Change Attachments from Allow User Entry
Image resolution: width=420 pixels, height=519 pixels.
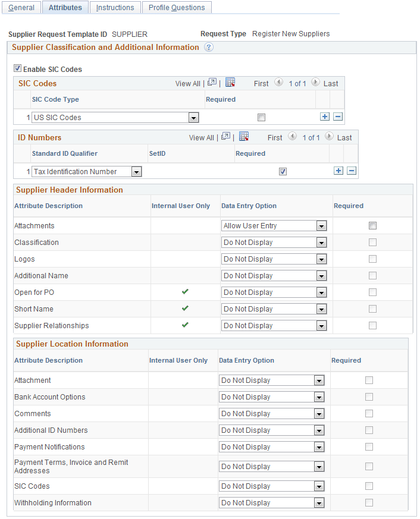click(x=321, y=225)
